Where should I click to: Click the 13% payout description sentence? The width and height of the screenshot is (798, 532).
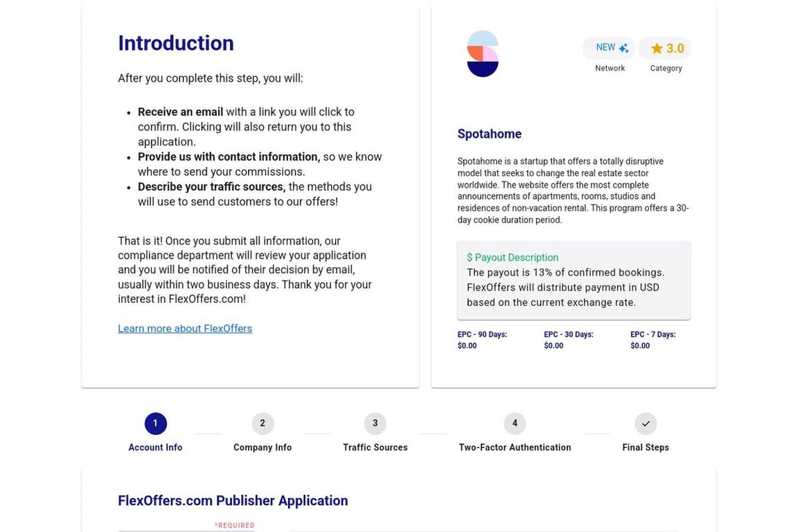point(565,273)
